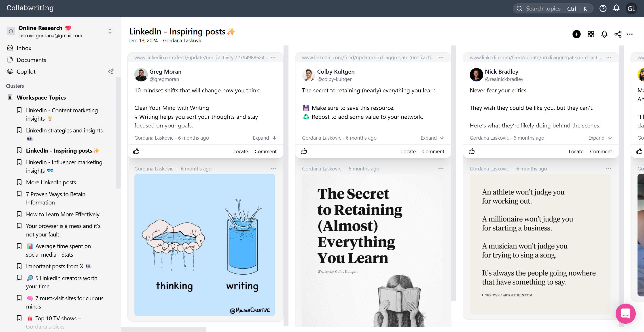Expand the Nick Bradley post text

coord(600,138)
